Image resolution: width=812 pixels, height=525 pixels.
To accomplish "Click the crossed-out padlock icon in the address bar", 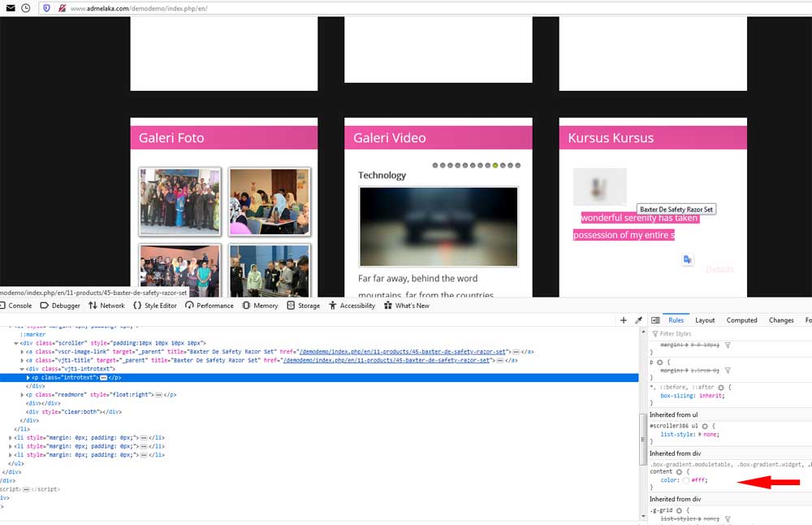I will coord(63,8).
